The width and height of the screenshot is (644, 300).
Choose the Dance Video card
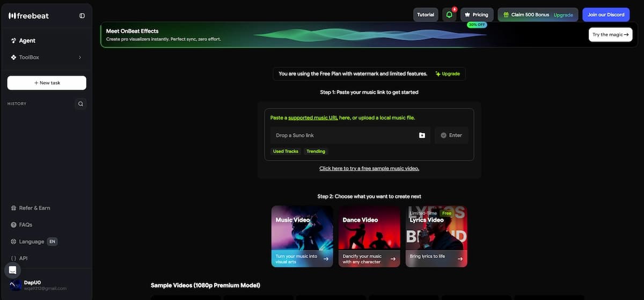point(369,236)
